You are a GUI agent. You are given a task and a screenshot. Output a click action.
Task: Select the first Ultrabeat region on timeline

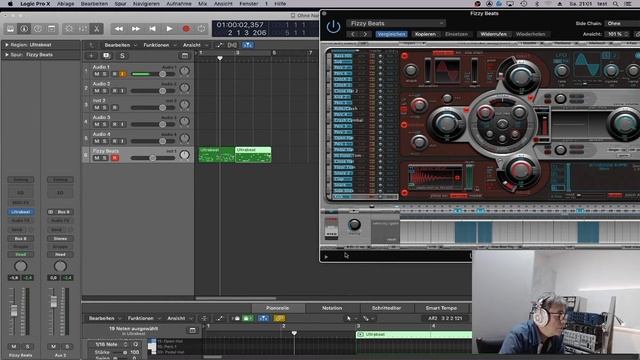216,155
